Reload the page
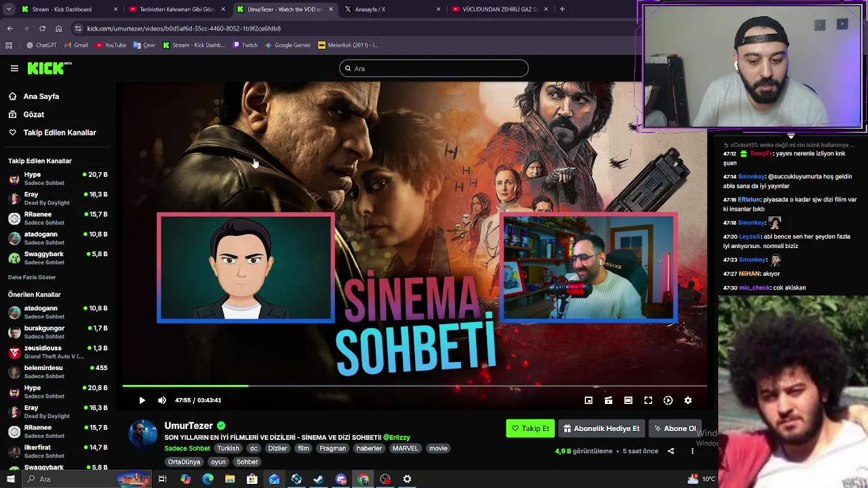The image size is (868, 488). (42, 28)
